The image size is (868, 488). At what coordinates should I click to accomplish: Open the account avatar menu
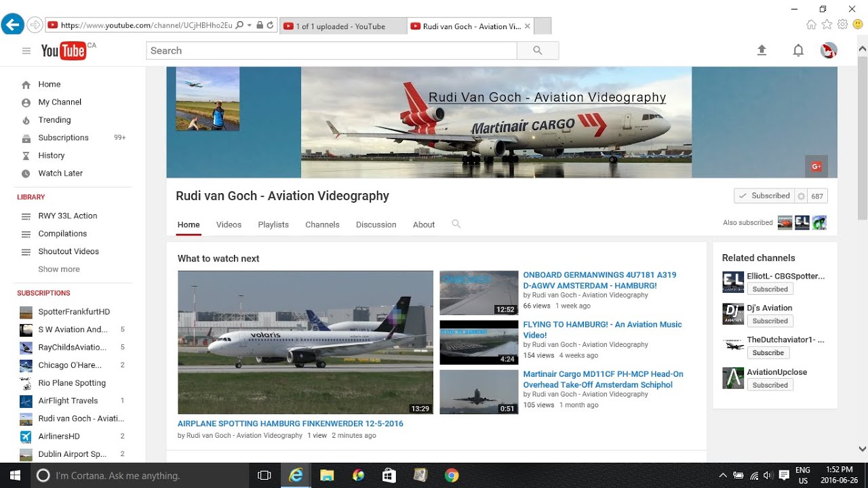(x=829, y=50)
